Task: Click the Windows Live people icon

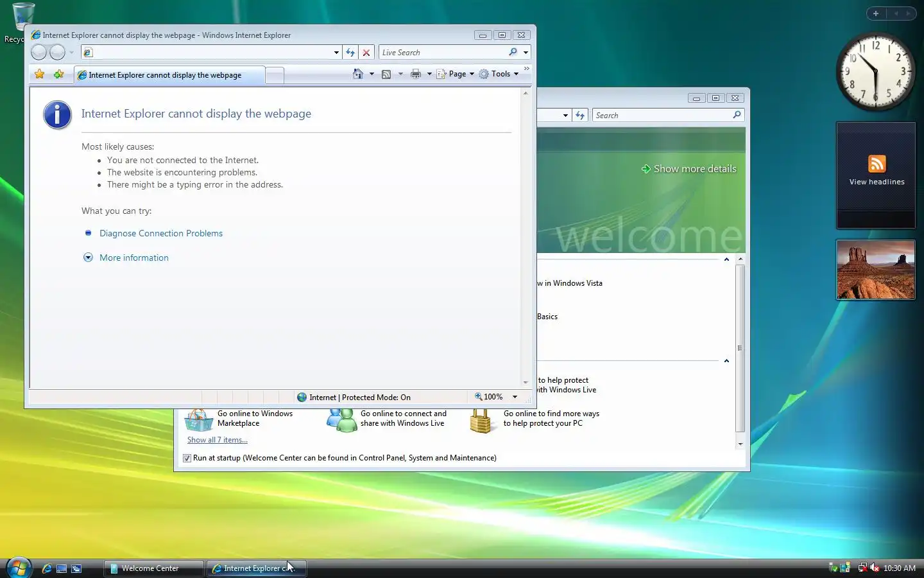Action: (x=342, y=420)
